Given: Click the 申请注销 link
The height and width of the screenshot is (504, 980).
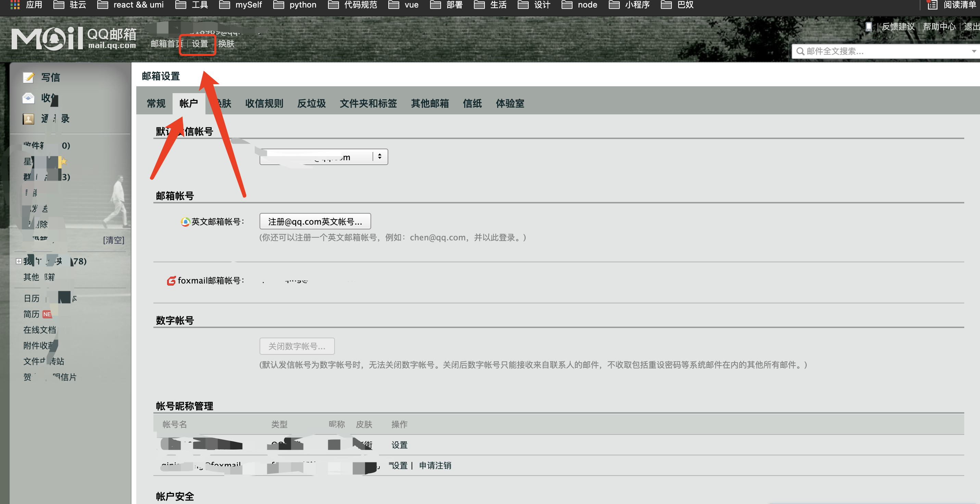Looking at the screenshot, I should (x=435, y=466).
